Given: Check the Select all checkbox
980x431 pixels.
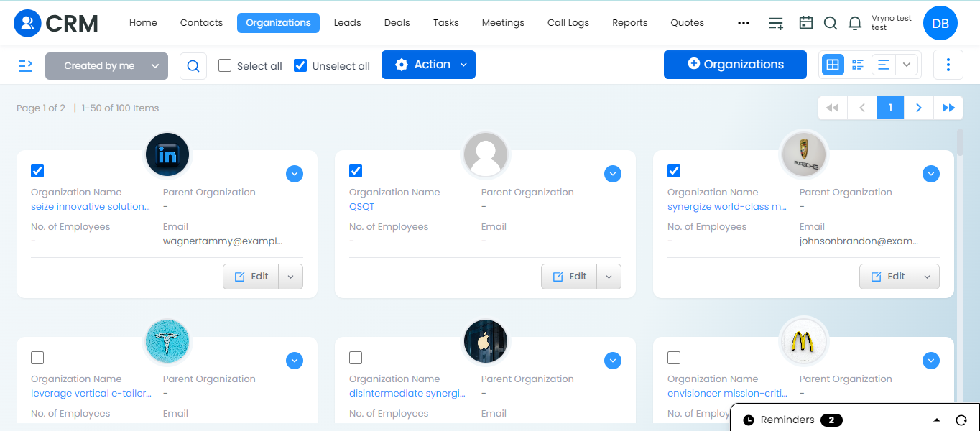Looking at the screenshot, I should [225, 65].
